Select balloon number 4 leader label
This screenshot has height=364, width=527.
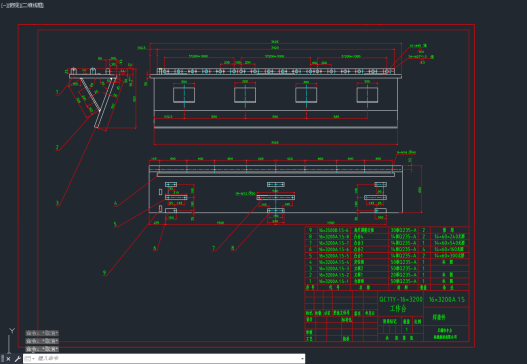click(116, 203)
